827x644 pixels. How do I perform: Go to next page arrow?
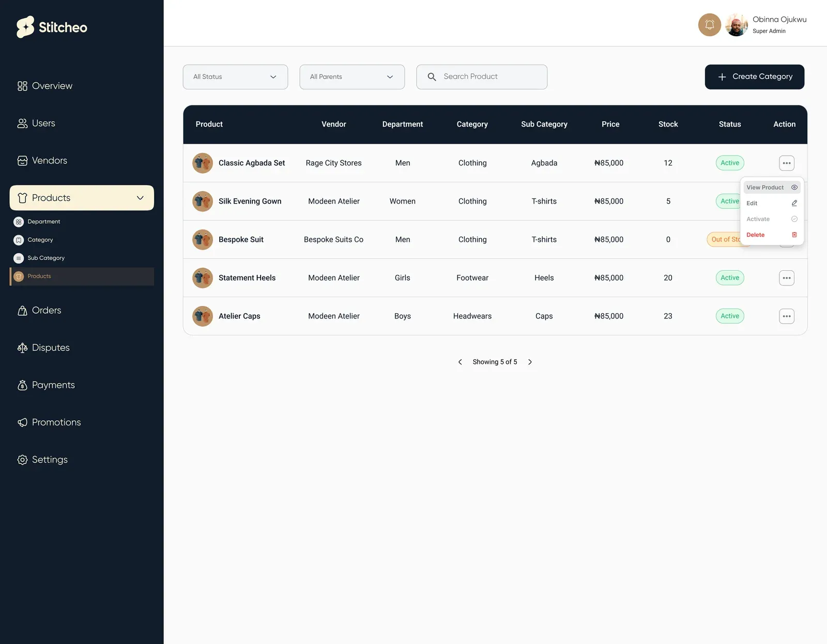(x=530, y=362)
